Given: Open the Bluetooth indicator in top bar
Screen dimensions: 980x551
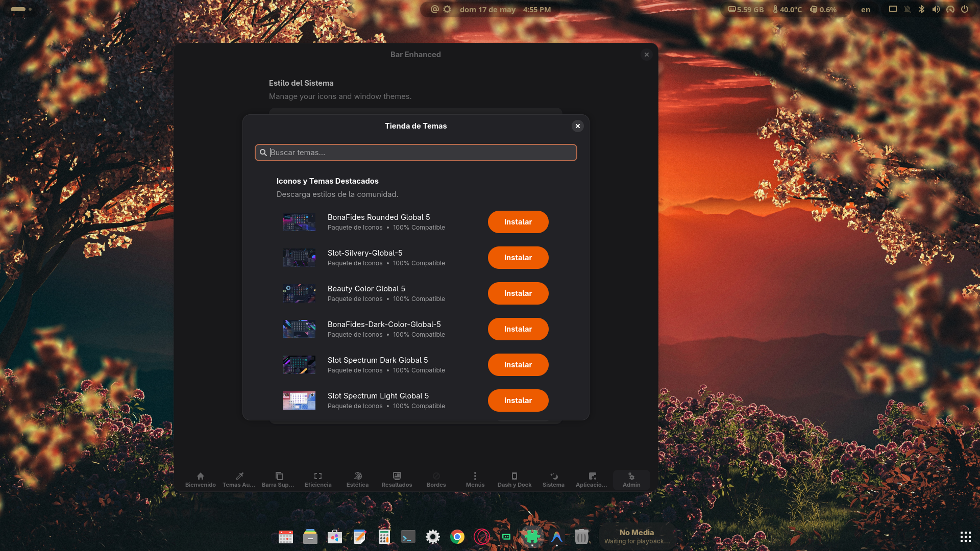Looking at the screenshot, I should 922,9.
